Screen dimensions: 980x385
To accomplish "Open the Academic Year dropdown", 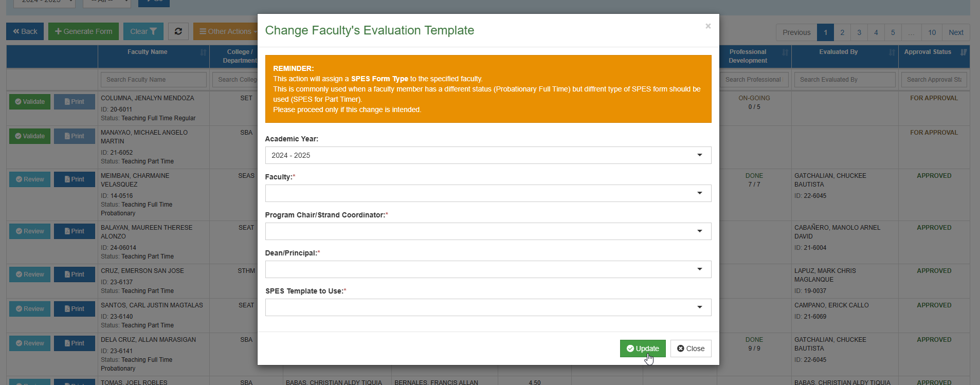I will coord(488,155).
